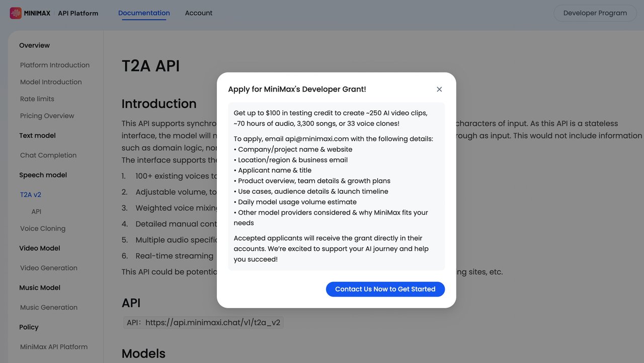Click the 'Company/project name & website' bullet
This screenshot has height=363, width=644.
293,150
